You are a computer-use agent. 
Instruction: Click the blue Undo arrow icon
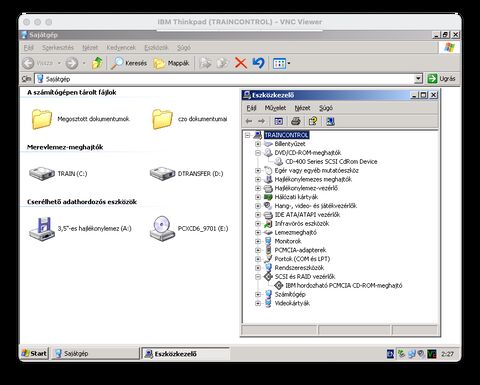click(x=258, y=63)
